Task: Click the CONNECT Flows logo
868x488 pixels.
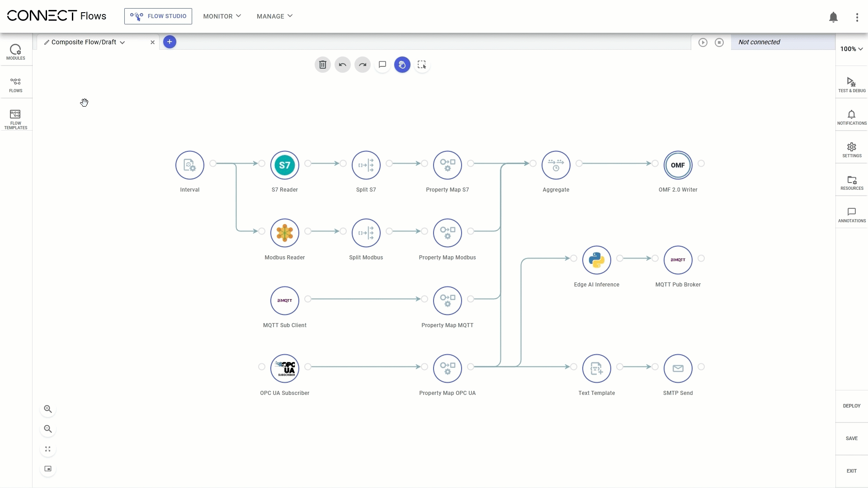Action: point(57,16)
